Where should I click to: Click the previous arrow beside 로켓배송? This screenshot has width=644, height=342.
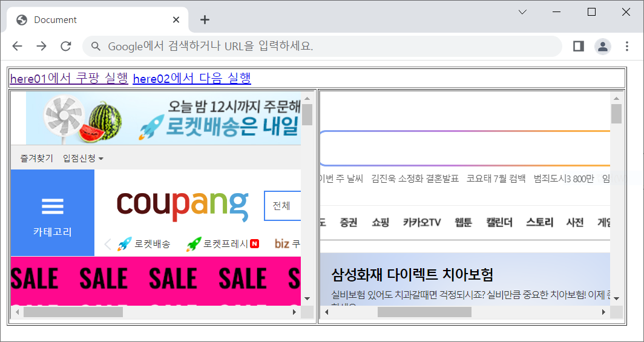pyautogui.click(x=108, y=245)
